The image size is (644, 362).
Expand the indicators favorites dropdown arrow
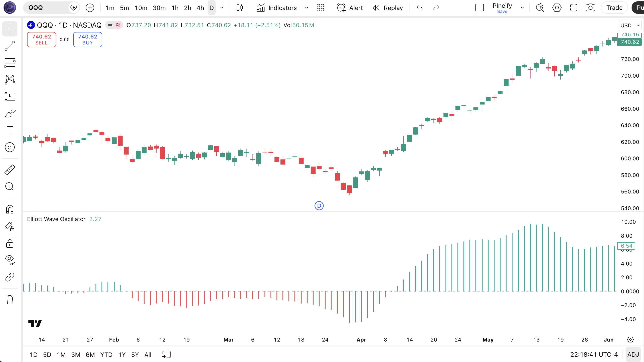point(306,8)
